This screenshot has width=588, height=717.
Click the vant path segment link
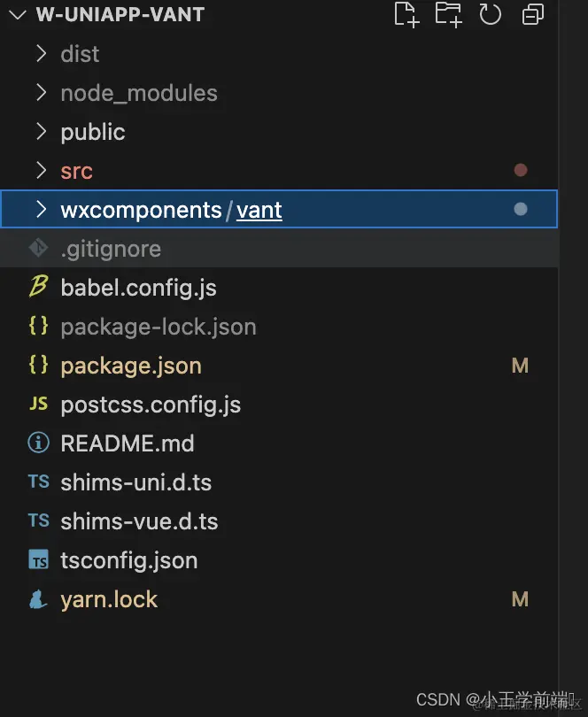click(x=259, y=210)
